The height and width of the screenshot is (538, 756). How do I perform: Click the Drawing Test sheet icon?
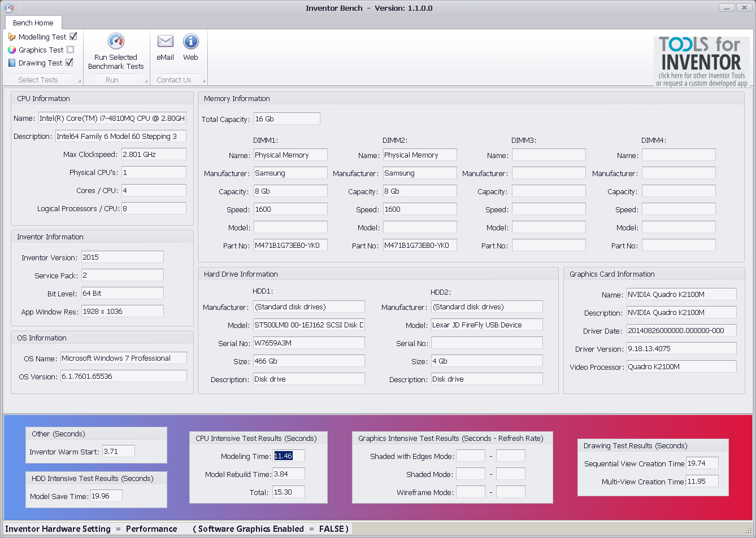(x=12, y=63)
